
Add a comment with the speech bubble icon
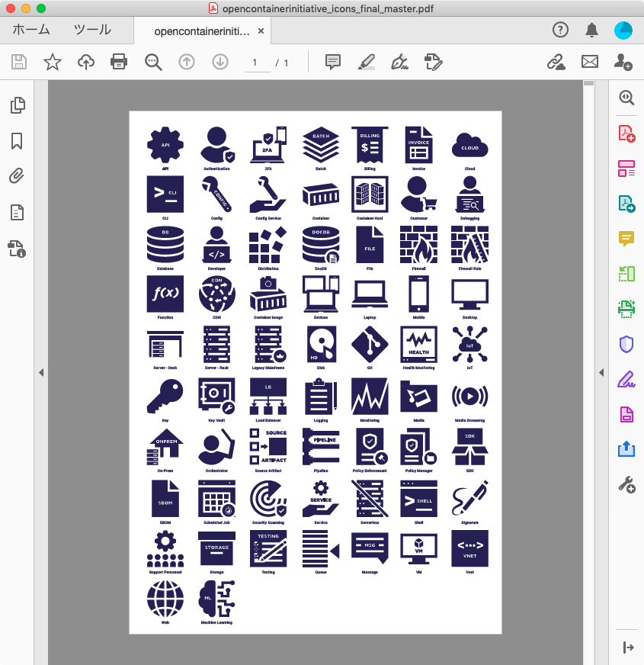pos(332,62)
